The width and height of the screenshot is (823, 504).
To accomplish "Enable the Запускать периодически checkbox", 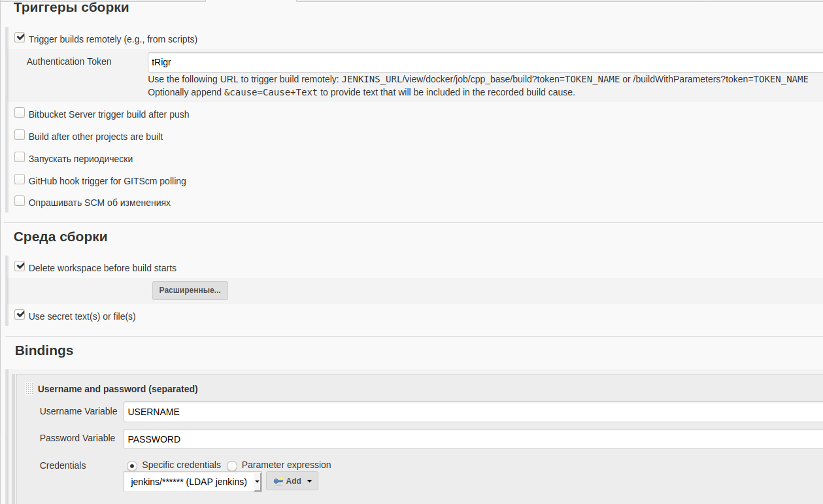I will (20, 158).
